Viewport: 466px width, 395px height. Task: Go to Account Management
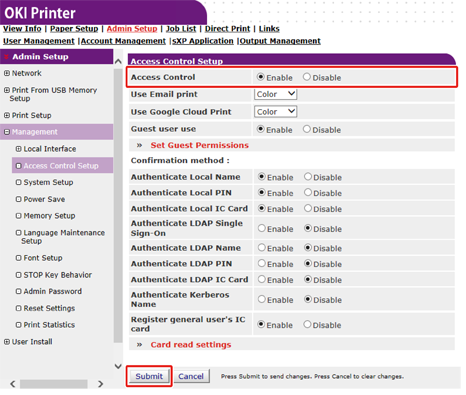click(123, 41)
